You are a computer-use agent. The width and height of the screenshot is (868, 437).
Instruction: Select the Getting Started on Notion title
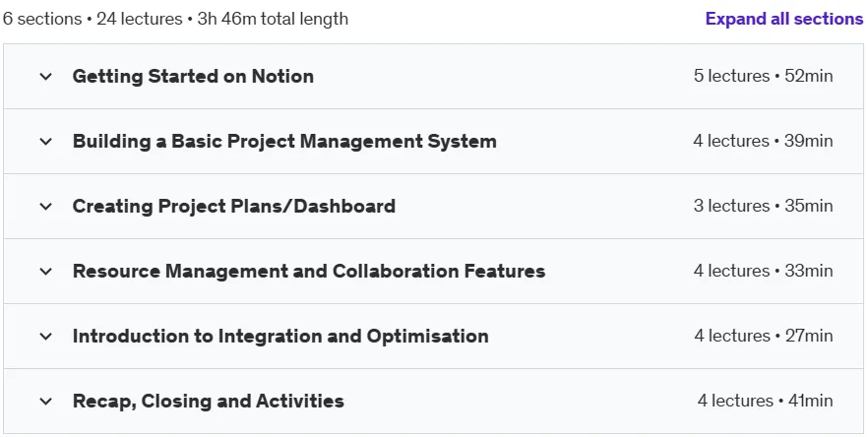193,77
